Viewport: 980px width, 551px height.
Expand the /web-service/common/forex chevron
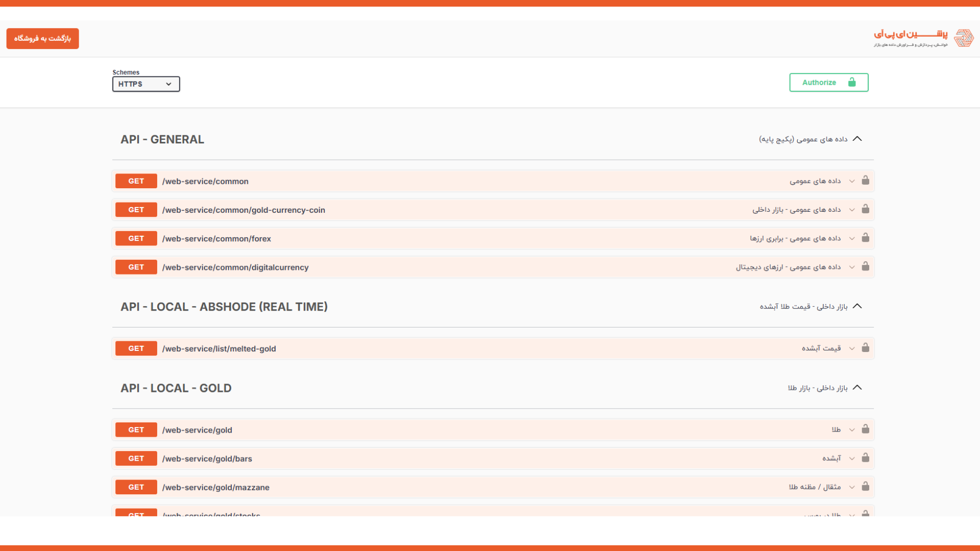pos(852,239)
